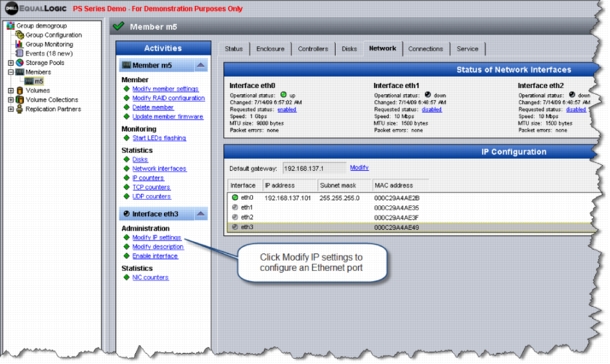The width and height of the screenshot is (610, 364).
Task: Click the down status icon for Interface eth2
Action: (x=571, y=94)
